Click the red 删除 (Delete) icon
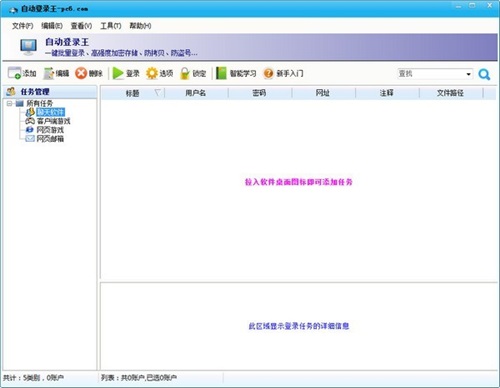 point(81,73)
